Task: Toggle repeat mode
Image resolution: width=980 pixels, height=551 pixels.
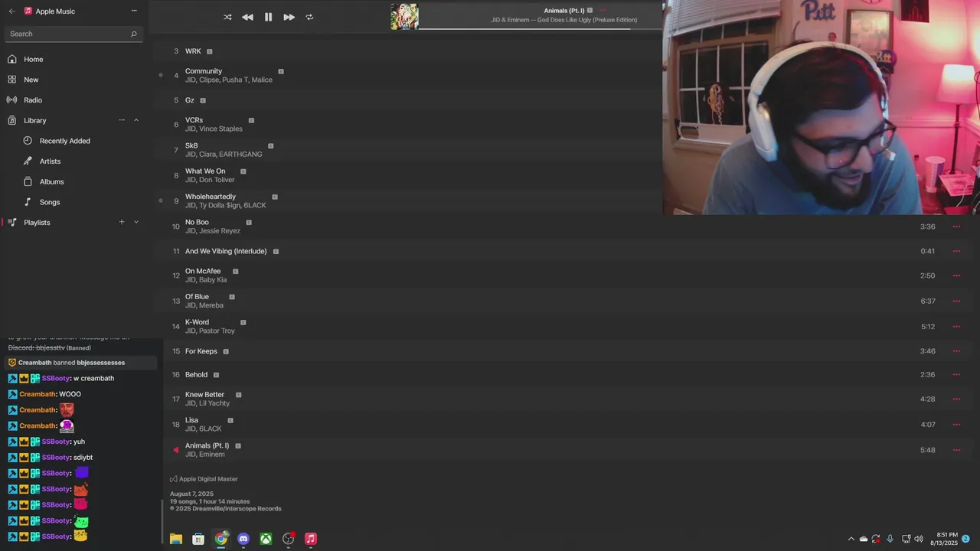Action: click(309, 17)
